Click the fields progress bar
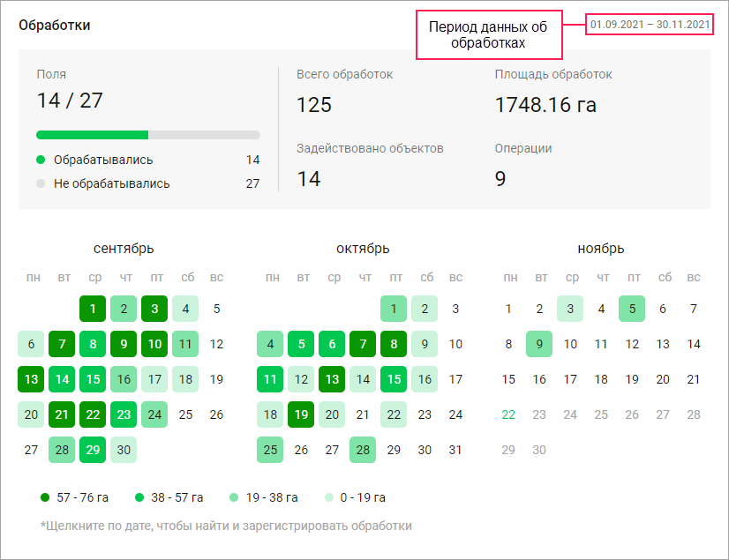 click(x=148, y=135)
